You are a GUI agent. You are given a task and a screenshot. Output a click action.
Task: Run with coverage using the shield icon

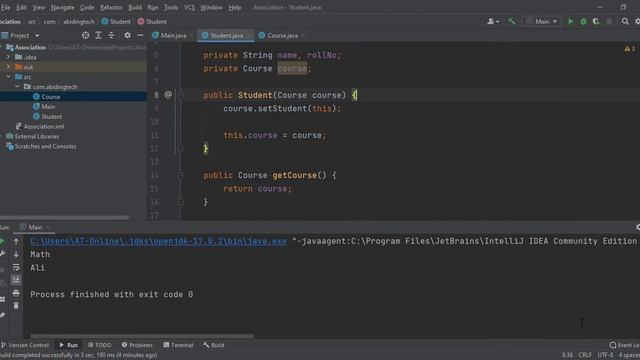(x=596, y=21)
